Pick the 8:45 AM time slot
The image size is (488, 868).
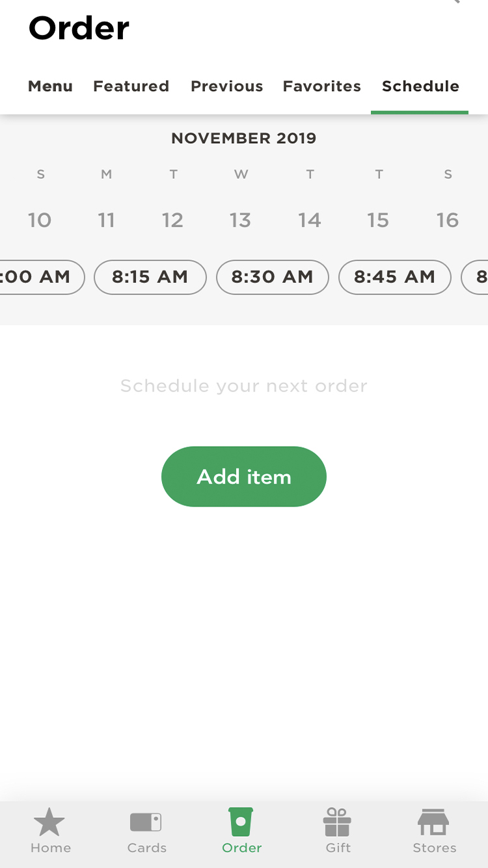(x=394, y=277)
